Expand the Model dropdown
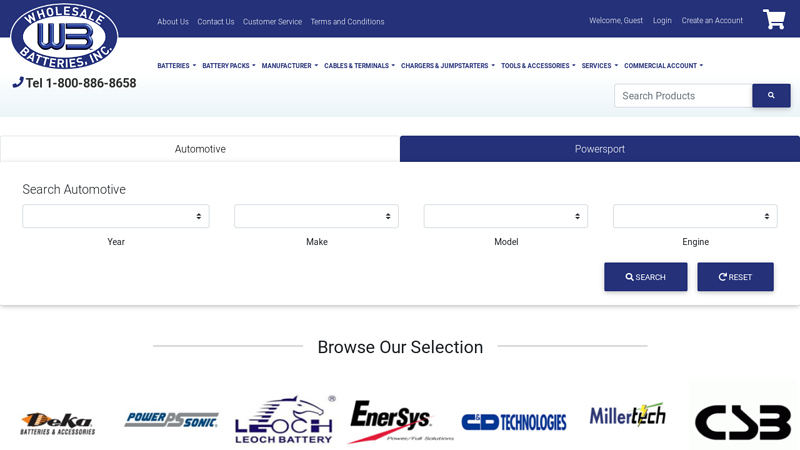800x450 pixels. (x=506, y=216)
